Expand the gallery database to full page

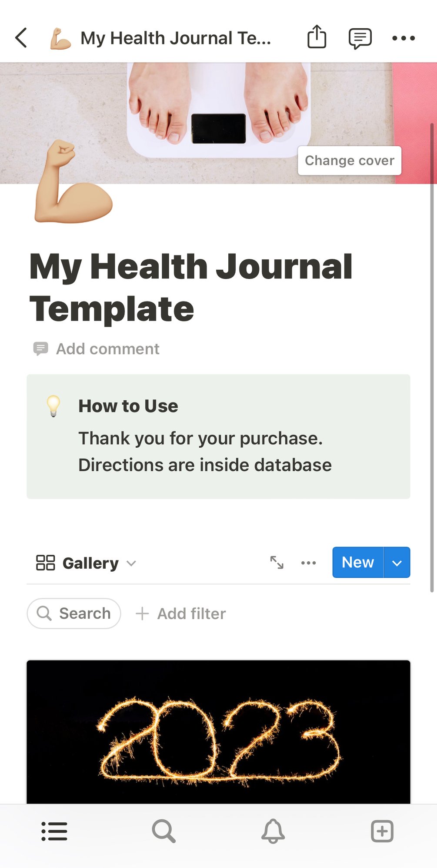277,562
